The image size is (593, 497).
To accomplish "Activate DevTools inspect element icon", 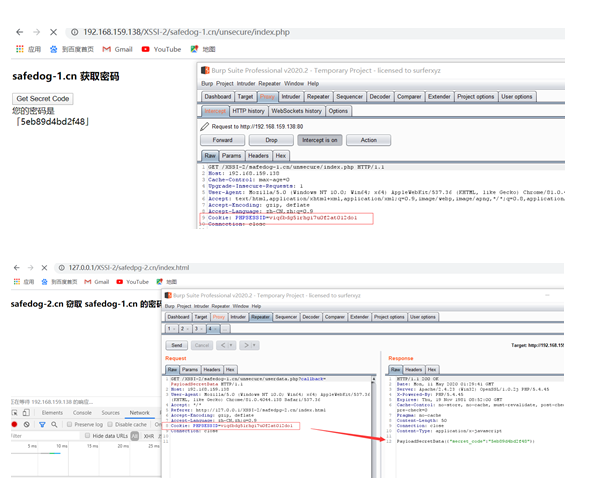I will coord(15,413).
